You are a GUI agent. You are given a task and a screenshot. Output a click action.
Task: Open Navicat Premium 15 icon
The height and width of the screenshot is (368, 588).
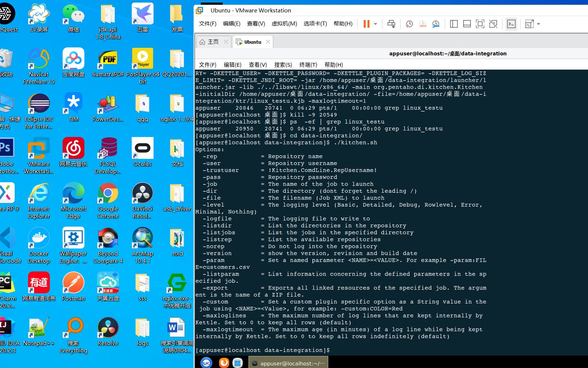coord(39,66)
